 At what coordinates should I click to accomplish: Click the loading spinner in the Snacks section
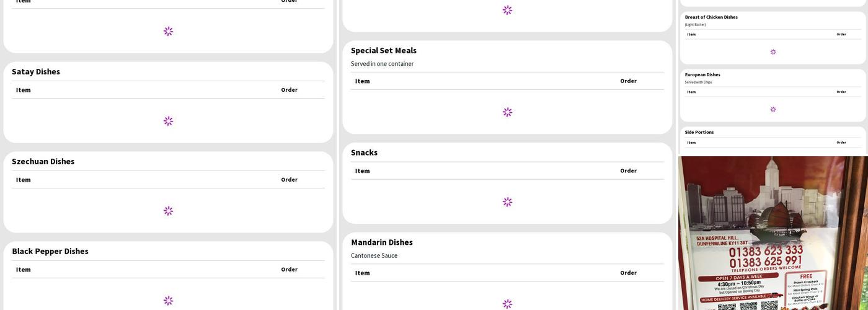pyautogui.click(x=507, y=202)
